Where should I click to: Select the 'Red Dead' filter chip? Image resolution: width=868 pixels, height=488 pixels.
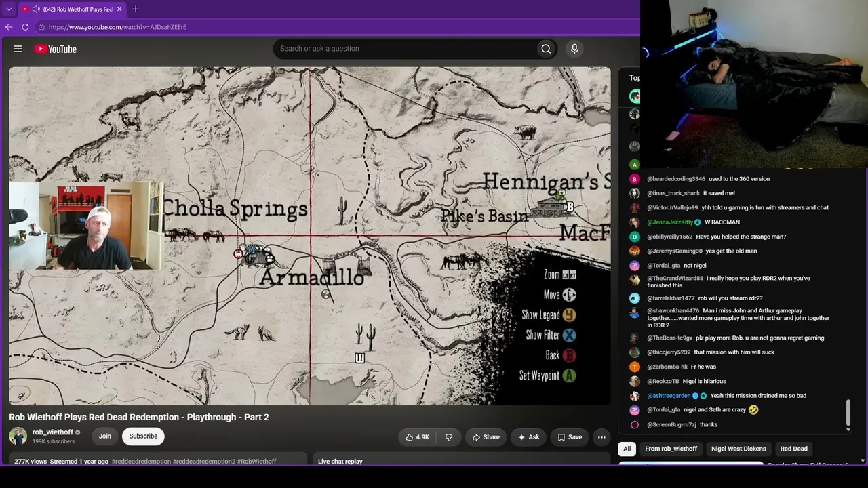click(x=794, y=449)
